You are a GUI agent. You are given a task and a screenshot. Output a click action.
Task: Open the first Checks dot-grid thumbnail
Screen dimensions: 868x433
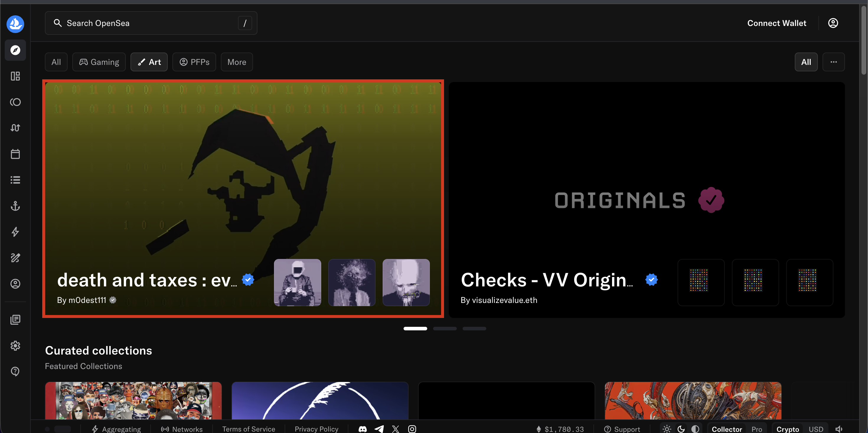701,283
